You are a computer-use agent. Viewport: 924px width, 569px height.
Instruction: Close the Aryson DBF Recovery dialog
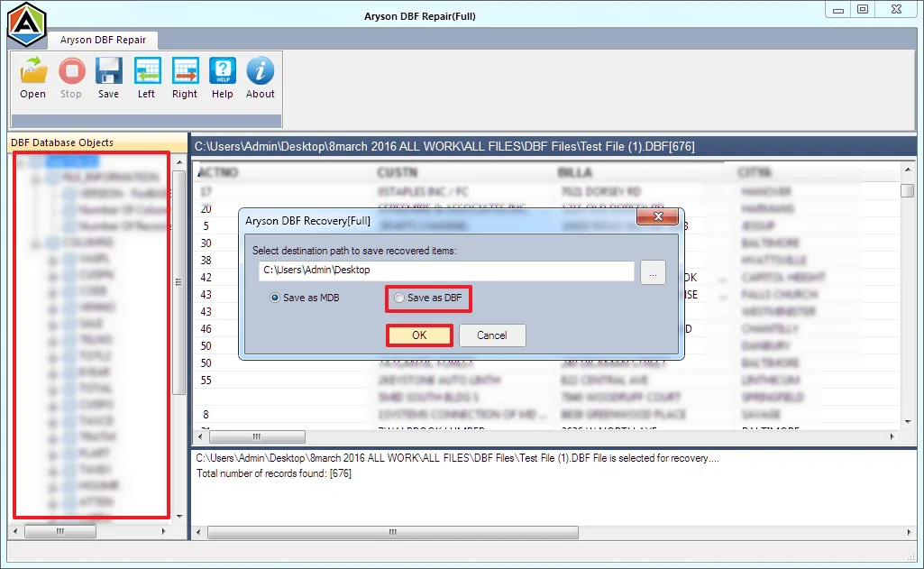[x=658, y=216]
